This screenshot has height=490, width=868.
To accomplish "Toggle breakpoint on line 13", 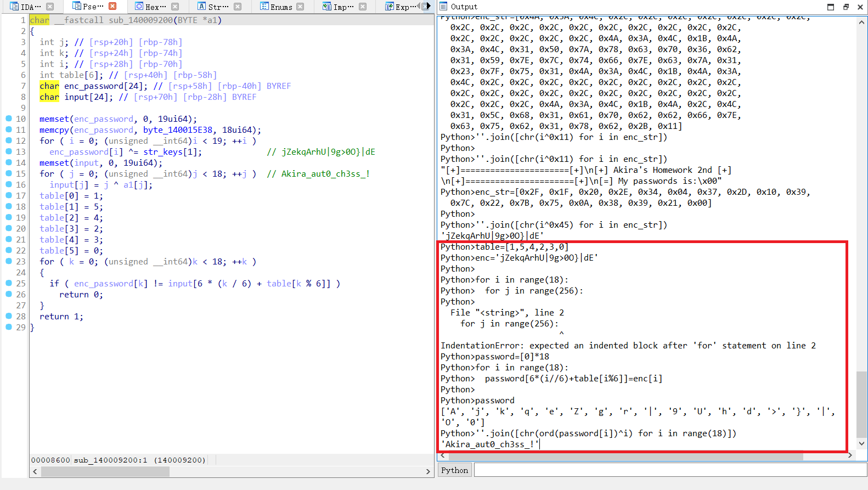I will [x=9, y=151].
